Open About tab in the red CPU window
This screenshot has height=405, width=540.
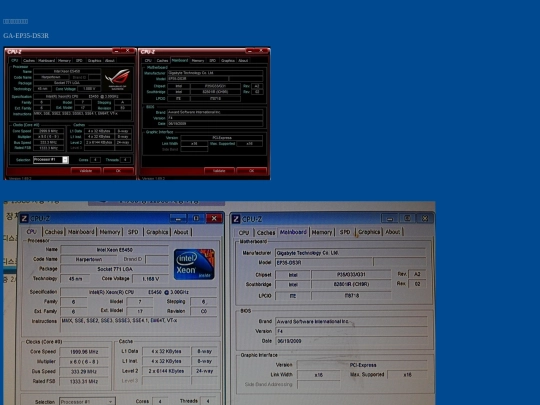point(110,61)
